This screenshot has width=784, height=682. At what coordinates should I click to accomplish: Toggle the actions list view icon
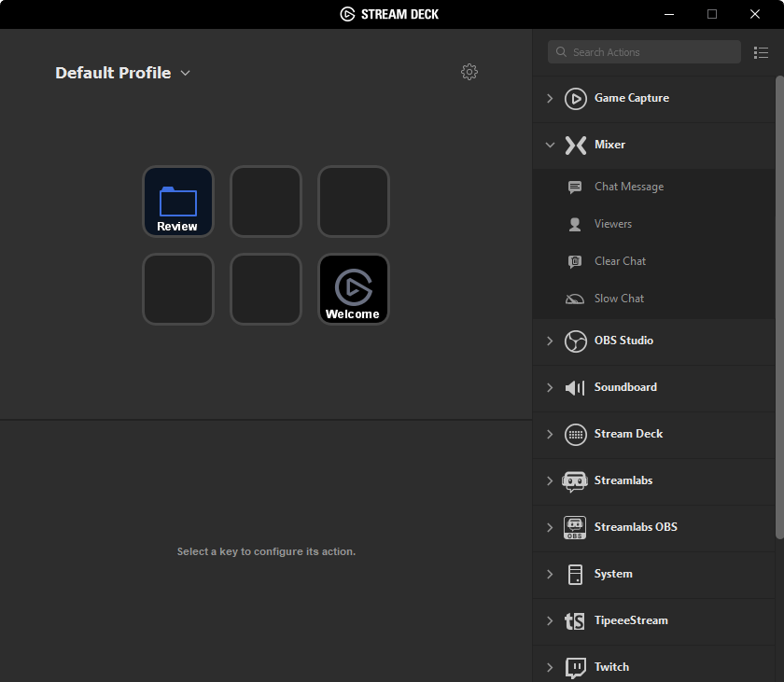point(761,52)
